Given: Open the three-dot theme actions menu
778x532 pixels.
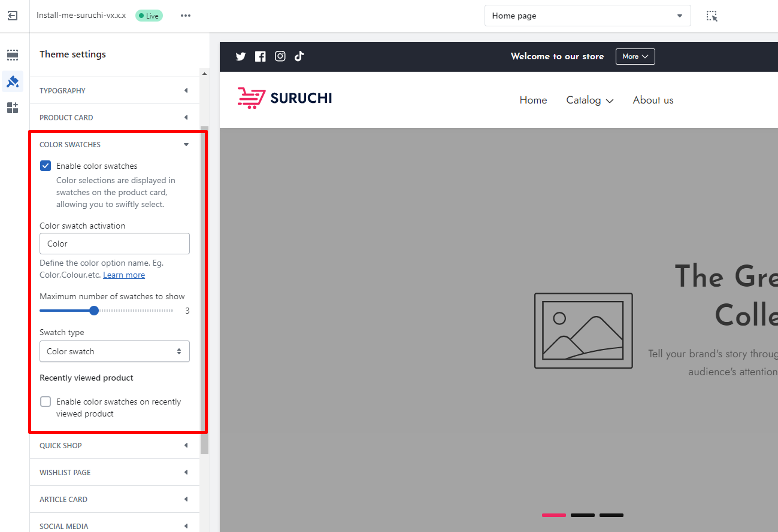Looking at the screenshot, I should pyautogui.click(x=186, y=16).
